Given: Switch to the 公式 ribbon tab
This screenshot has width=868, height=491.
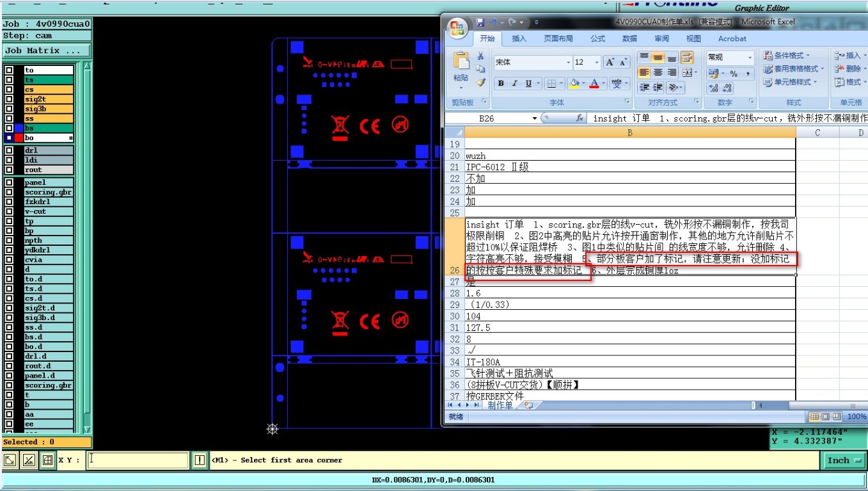Looking at the screenshot, I should pyautogui.click(x=598, y=39).
